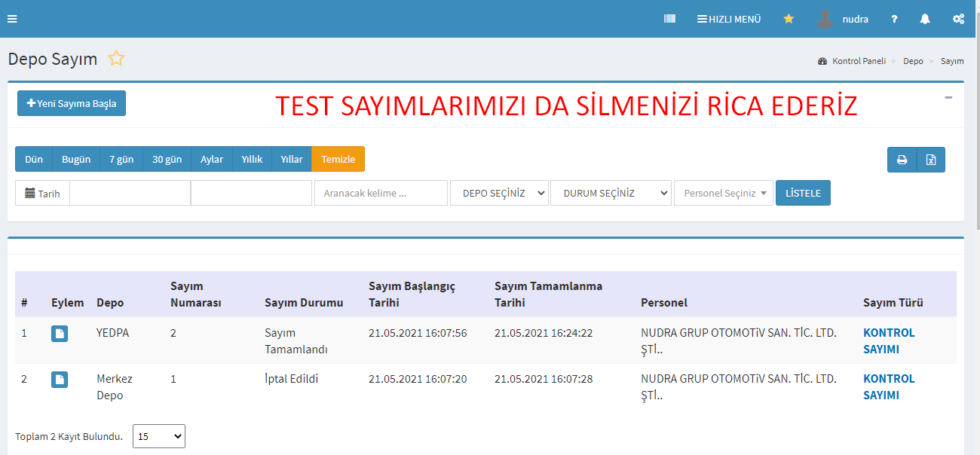Open the HIZLI MENÜ quick menu
Image resolution: width=980 pixels, height=455 pixels.
pyautogui.click(x=728, y=19)
